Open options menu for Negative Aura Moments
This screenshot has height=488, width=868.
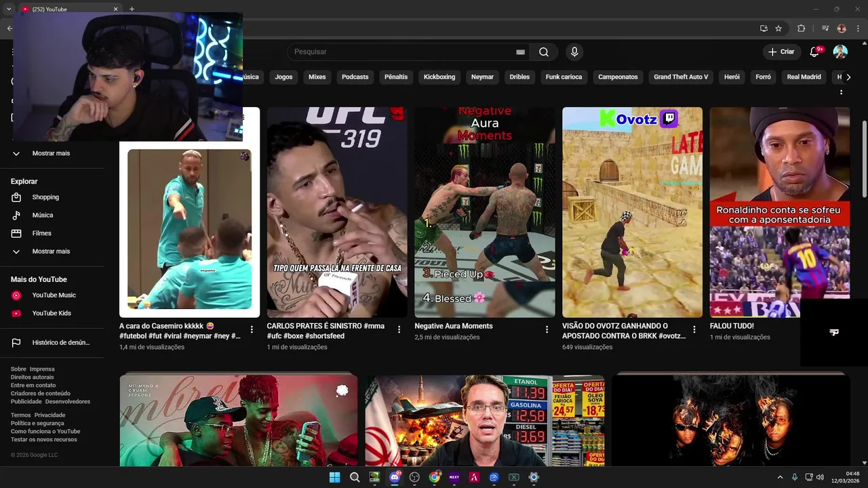click(x=547, y=329)
